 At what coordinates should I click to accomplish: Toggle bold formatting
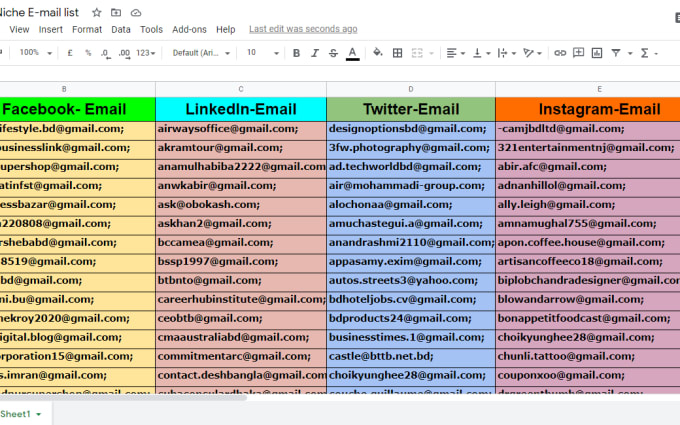coord(296,53)
